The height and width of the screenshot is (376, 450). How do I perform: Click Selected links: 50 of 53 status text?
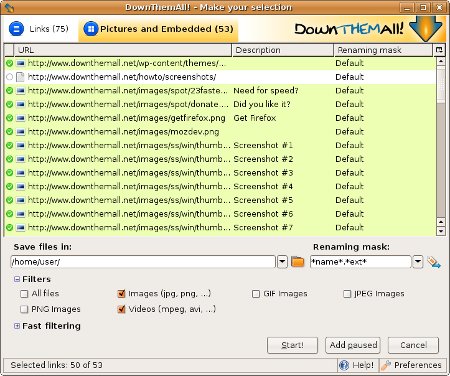click(56, 365)
